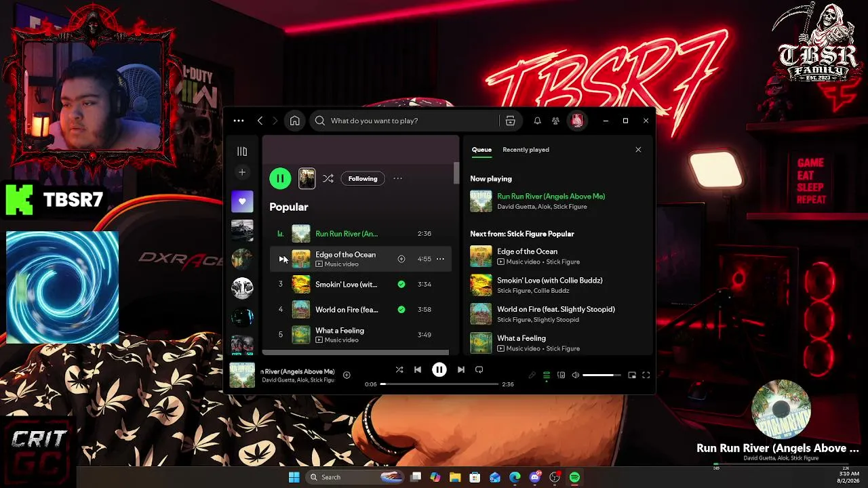Select What a Feeling in queue

[x=558, y=343]
